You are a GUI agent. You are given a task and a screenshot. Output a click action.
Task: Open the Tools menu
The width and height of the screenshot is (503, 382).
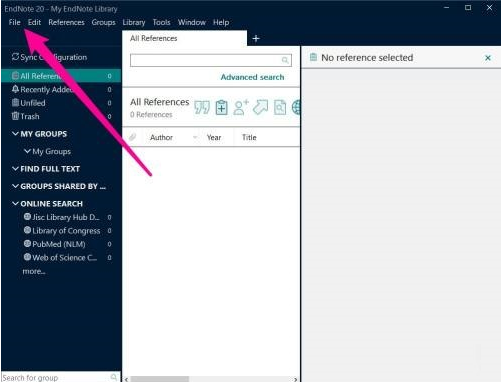coord(161,22)
